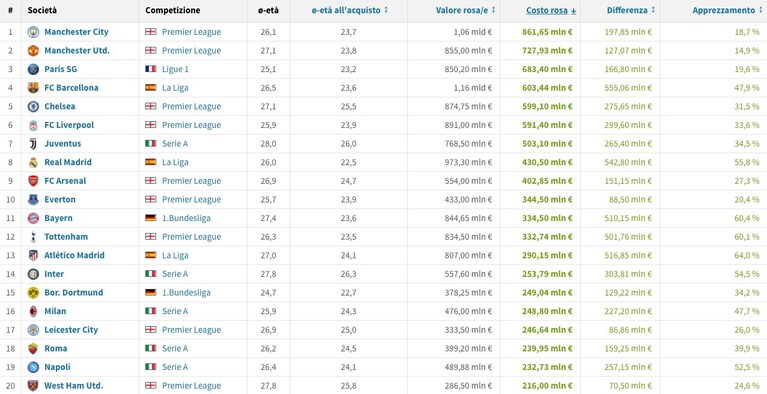Click the Società column header
The height and width of the screenshot is (394, 767).
[x=42, y=10]
